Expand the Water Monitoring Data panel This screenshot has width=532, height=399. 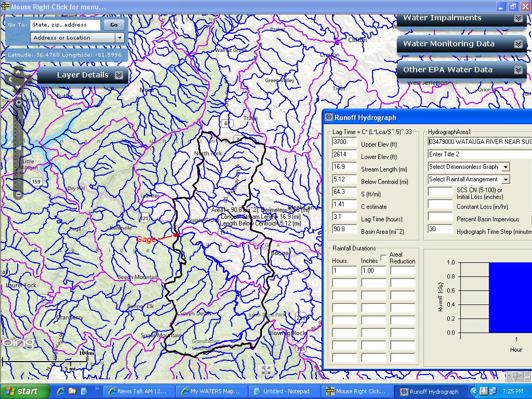pyautogui.click(x=518, y=44)
